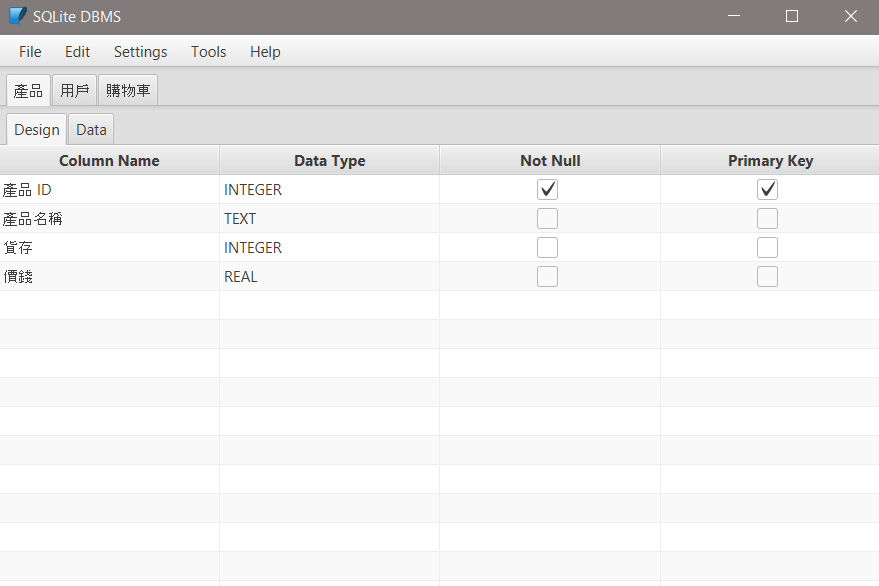The height and width of the screenshot is (586, 879).
Task: Click the SQLite DBMS app icon
Action: [18, 16]
